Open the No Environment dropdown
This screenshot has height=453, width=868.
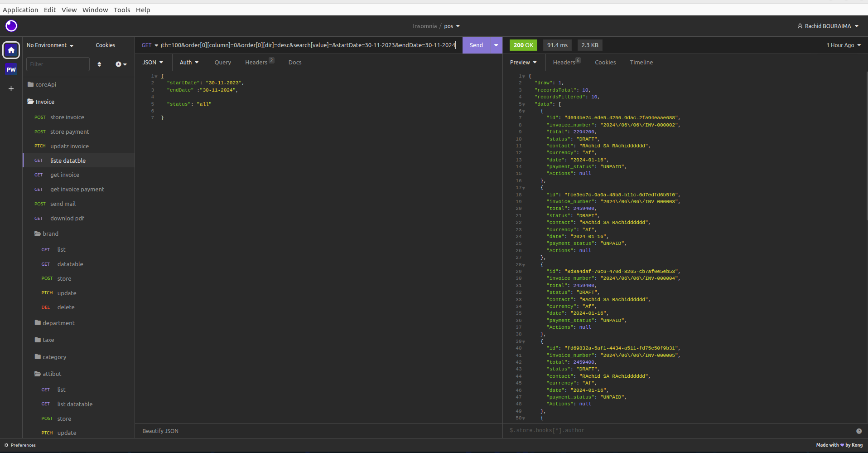coord(50,45)
